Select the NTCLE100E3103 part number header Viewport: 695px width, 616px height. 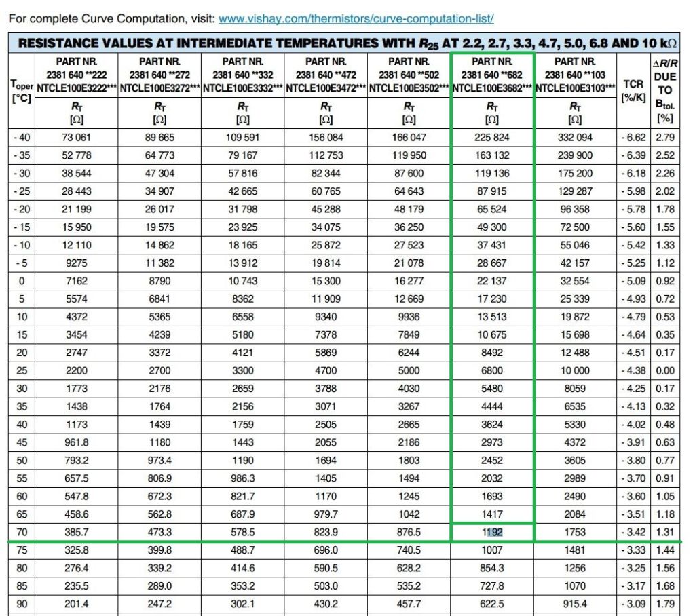click(x=575, y=88)
